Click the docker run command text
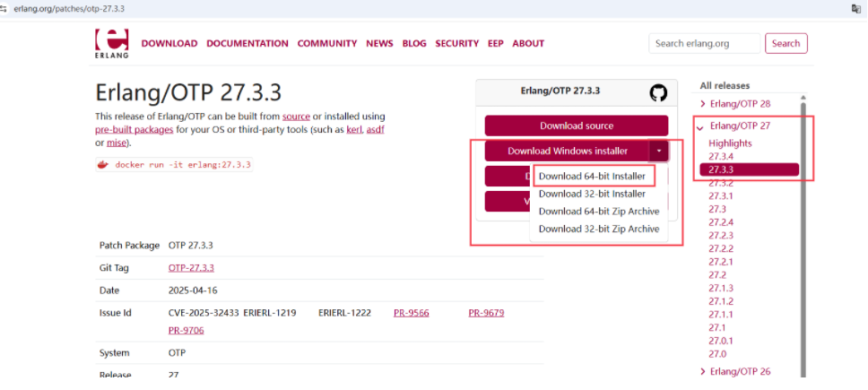This screenshot has width=868, height=390. [x=183, y=165]
